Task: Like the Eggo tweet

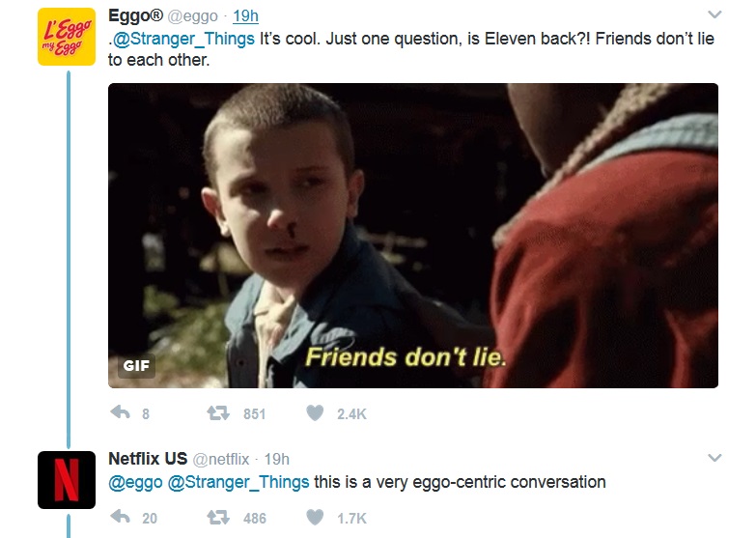Action: 315,413
